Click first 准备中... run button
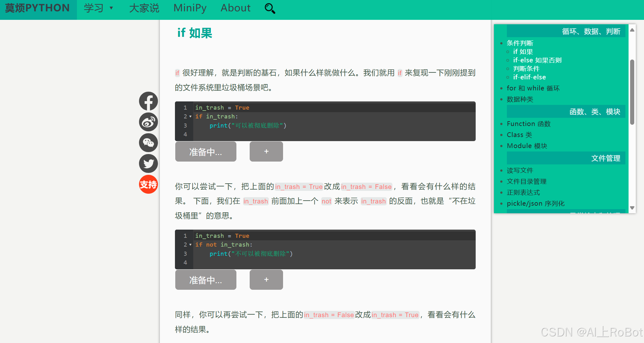The height and width of the screenshot is (343, 644). tap(206, 152)
